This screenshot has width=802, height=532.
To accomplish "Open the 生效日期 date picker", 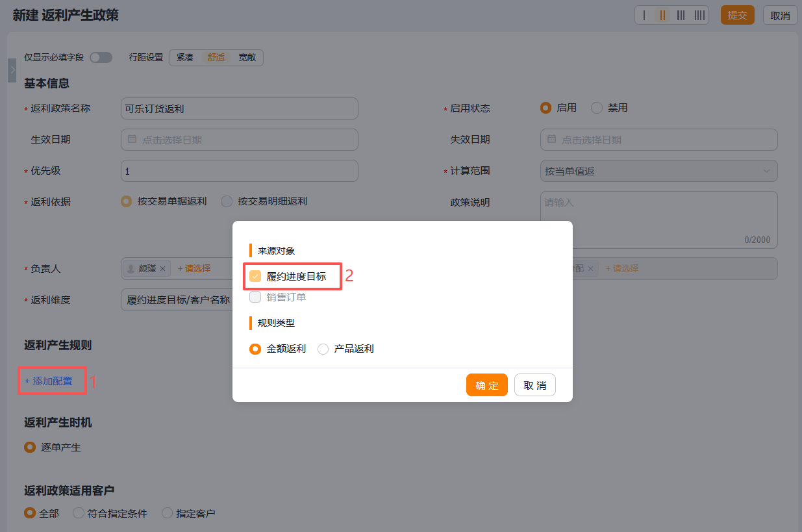I will [x=240, y=140].
